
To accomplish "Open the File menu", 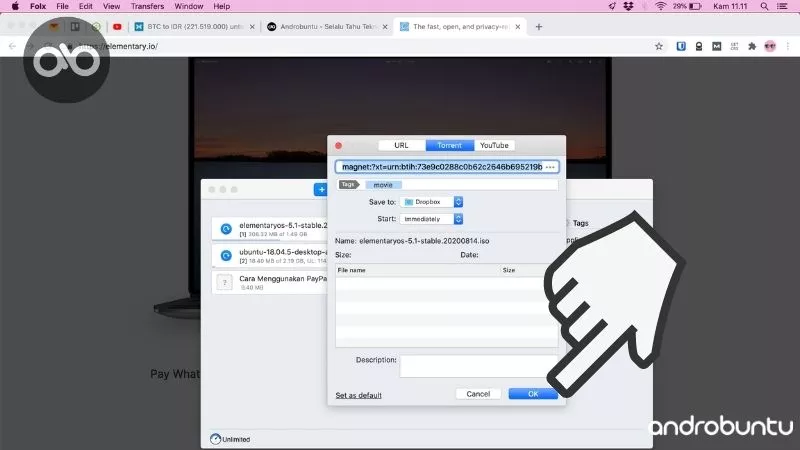I will [x=62, y=6].
